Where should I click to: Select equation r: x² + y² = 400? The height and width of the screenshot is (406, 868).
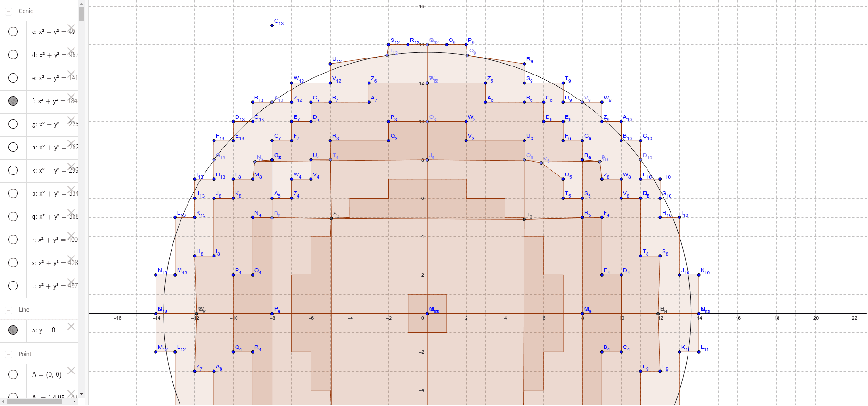(54, 240)
